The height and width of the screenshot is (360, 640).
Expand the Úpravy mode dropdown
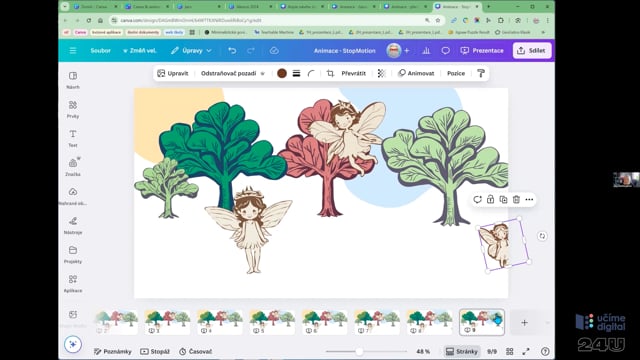pos(191,51)
